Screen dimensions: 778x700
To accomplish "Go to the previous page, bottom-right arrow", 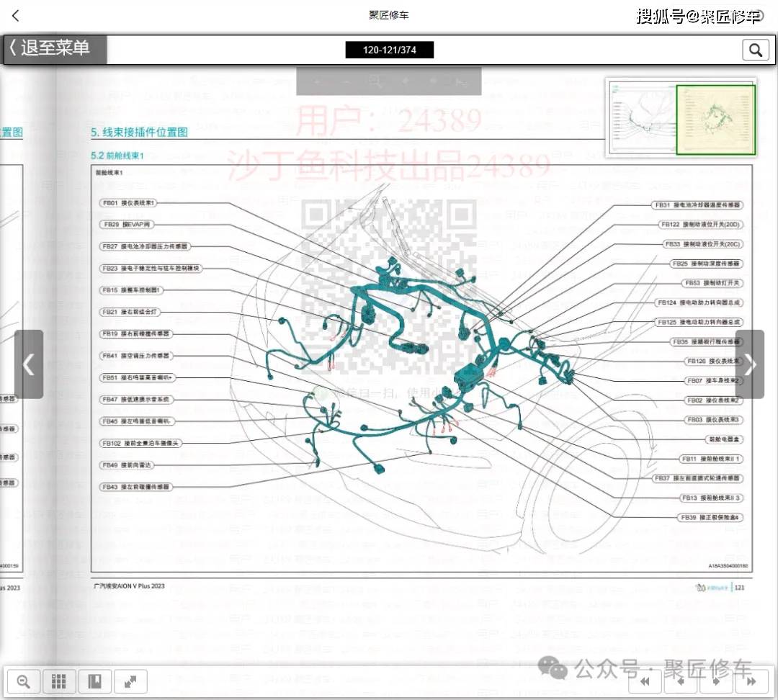I will (681, 681).
